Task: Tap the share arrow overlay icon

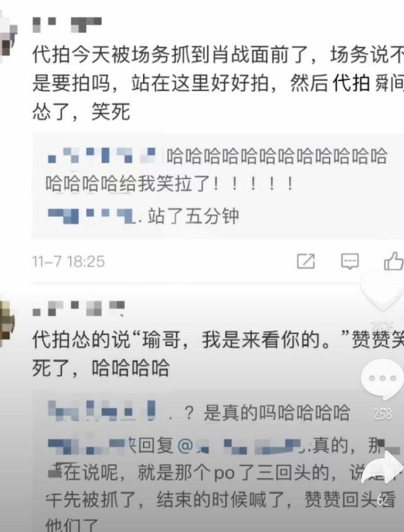Action: click(x=383, y=468)
